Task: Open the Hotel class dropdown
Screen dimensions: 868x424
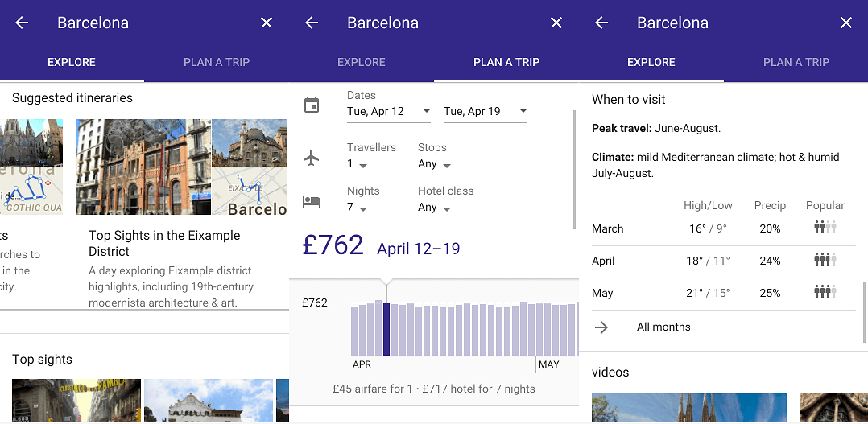Action: coord(434,208)
